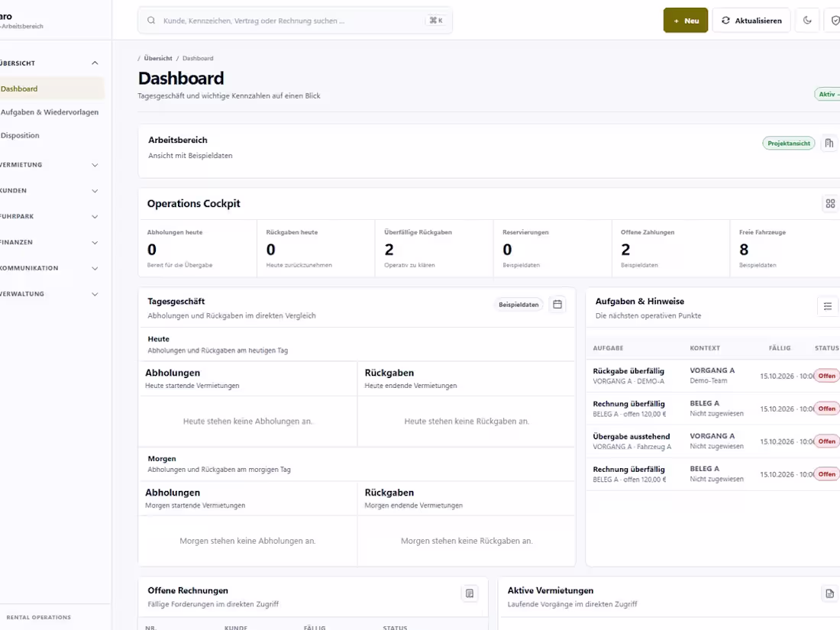Open the Freie Fahrzeuge tile

click(785, 248)
